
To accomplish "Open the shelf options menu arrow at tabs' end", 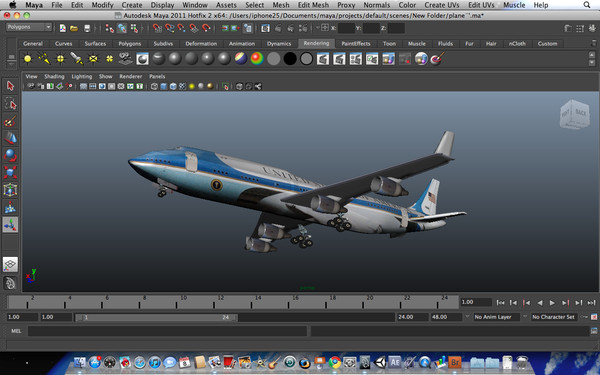I will [x=594, y=43].
